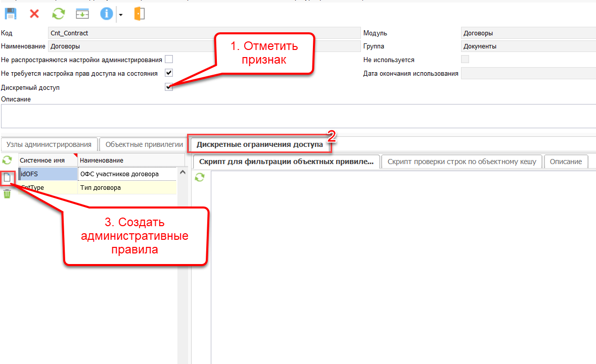The width and height of the screenshot is (596, 364).
Task: Uncheck the 'Дискретный доступ' checkbox
Action: pos(169,87)
